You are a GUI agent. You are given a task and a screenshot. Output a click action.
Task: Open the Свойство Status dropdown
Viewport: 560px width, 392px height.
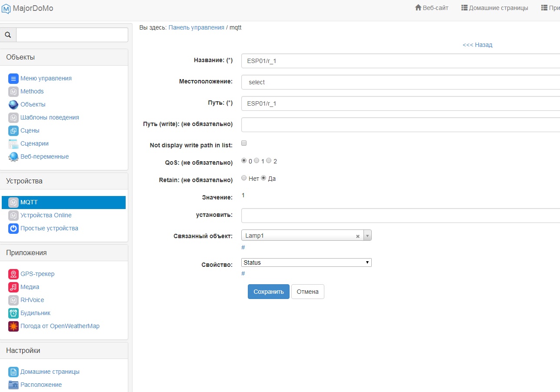click(306, 262)
